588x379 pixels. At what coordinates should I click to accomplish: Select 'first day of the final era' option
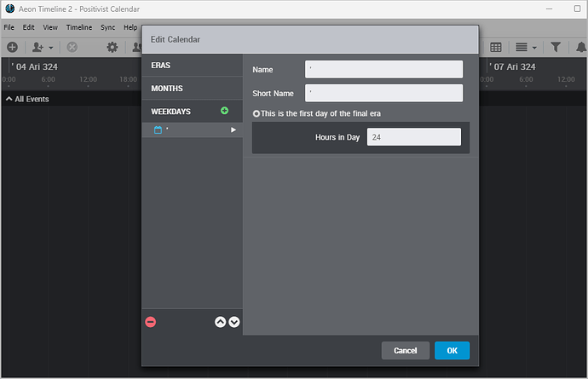click(257, 113)
